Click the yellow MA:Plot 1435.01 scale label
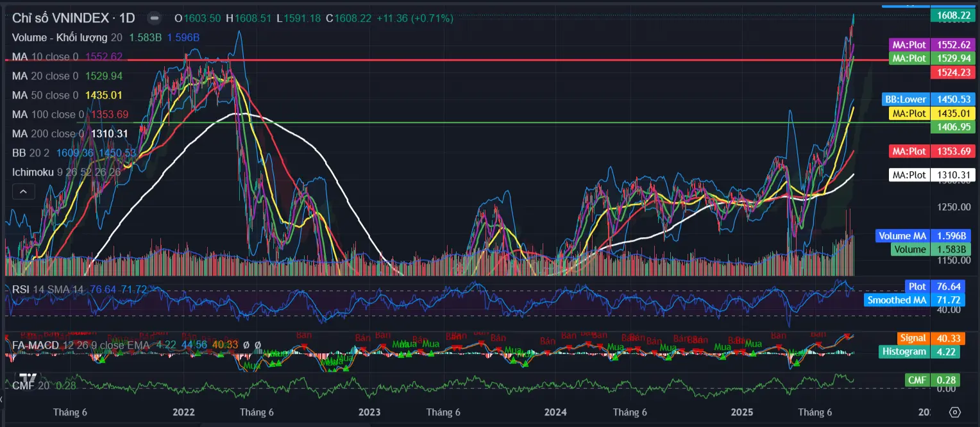Viewport: 980px width, 427px height. coord(933,113)
